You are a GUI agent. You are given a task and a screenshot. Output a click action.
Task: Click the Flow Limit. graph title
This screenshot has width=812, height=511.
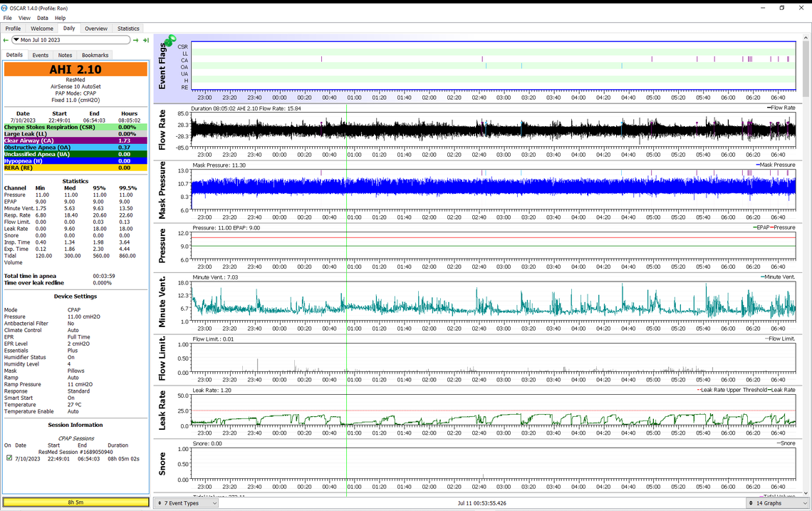pyautogui.click(x=162, y=358)
